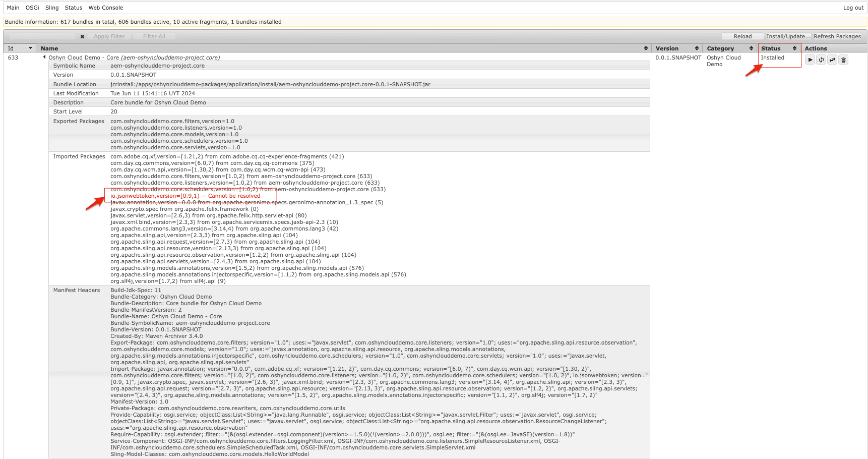868x459 pixels.
Task: Select org.slf4j import package line
Action: pos(168,281)
